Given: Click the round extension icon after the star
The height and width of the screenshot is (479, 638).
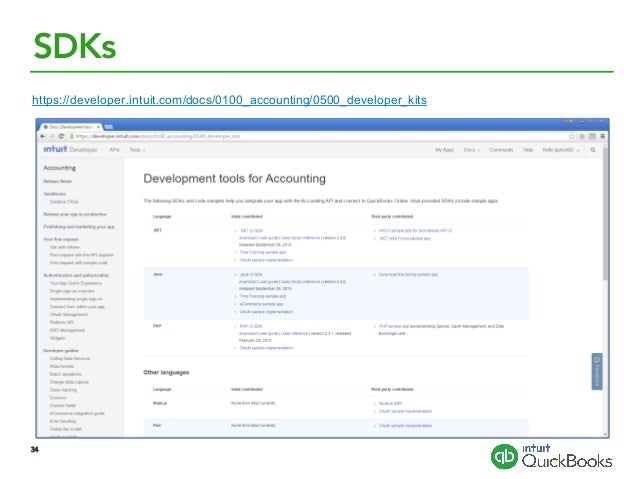Looking at the screenshot, I should [582, 136].
